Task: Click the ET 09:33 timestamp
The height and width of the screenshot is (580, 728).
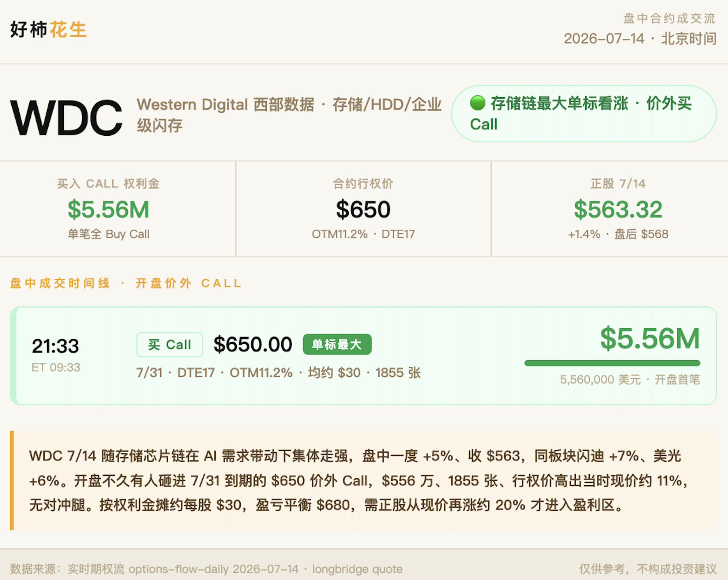Action: pyautogui.click(x=56, y=367)
